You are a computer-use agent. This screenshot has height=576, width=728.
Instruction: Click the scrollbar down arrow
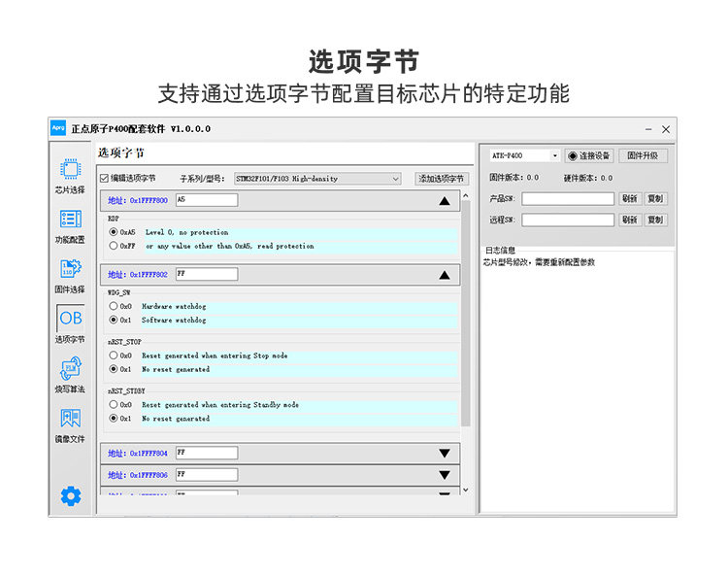(x=466, y=491)
